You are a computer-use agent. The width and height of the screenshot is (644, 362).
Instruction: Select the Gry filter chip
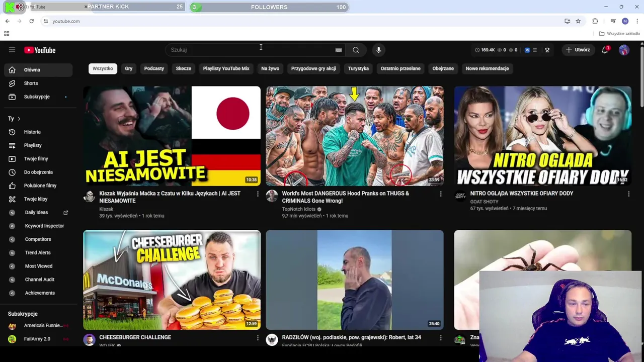pos(129,68)
